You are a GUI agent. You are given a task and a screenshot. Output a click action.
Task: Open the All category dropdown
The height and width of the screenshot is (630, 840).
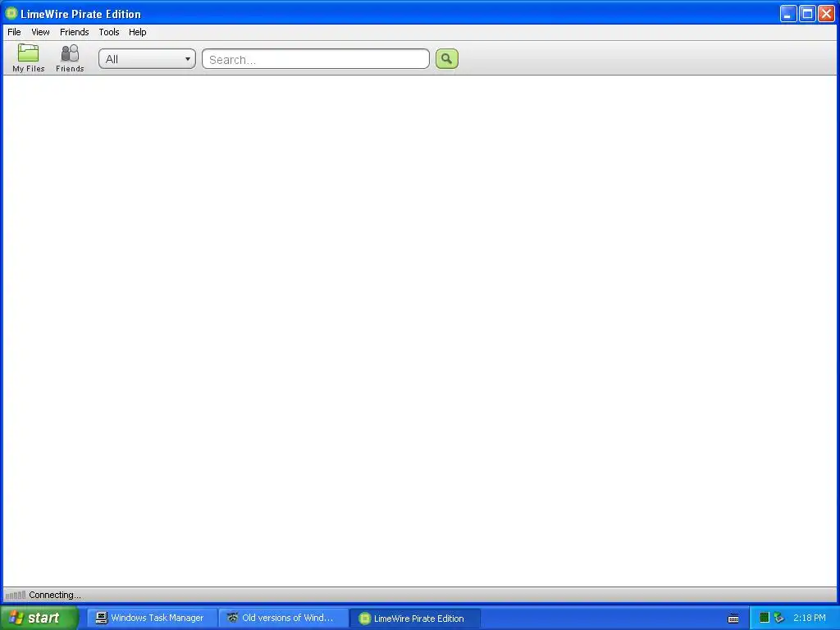point(148,59)
